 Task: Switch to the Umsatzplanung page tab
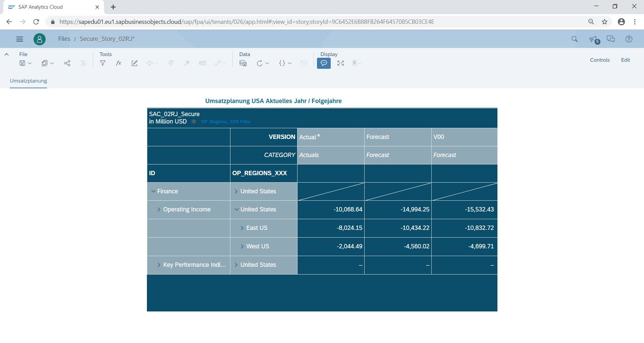29,81
